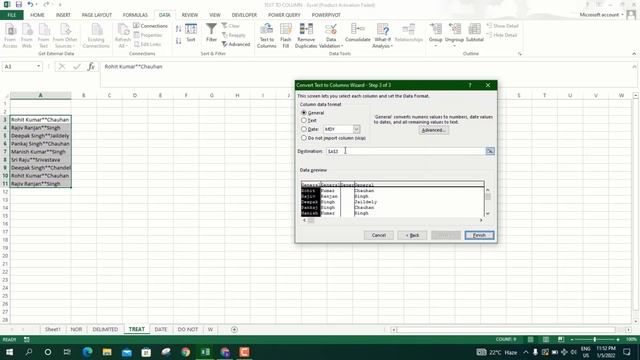Click the Back button in wizard
Viewport: 640px width, 360px height.
pos(412,236)
